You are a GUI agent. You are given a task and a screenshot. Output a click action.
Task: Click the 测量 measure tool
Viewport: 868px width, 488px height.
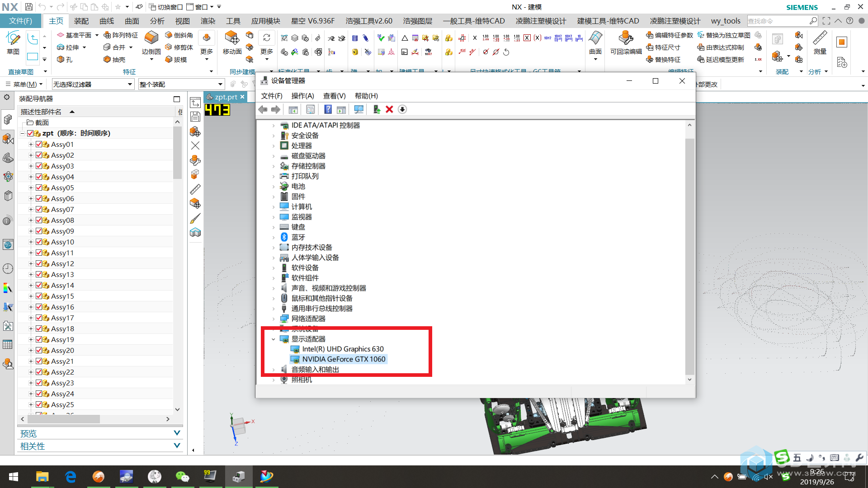tap(820, 44)
